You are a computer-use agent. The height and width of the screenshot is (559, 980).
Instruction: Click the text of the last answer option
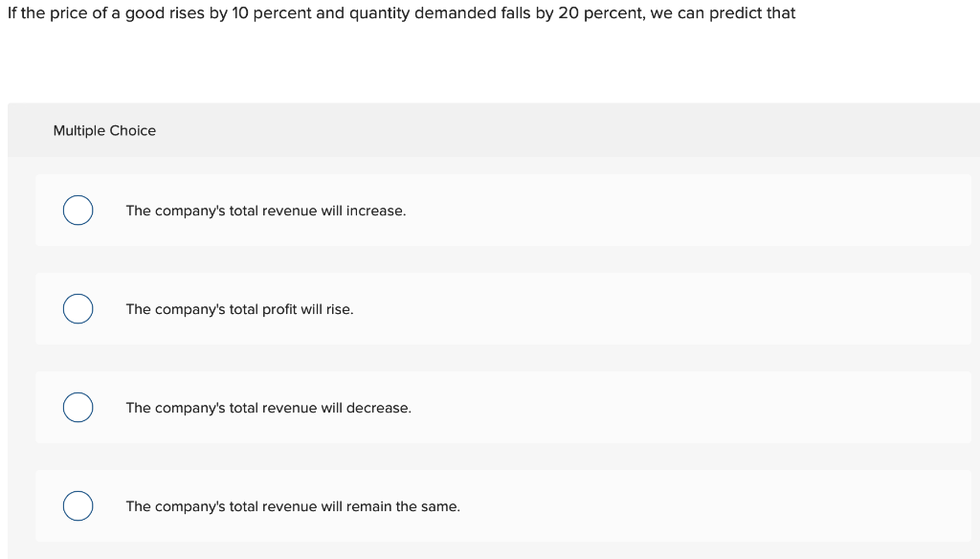(293, 506)
